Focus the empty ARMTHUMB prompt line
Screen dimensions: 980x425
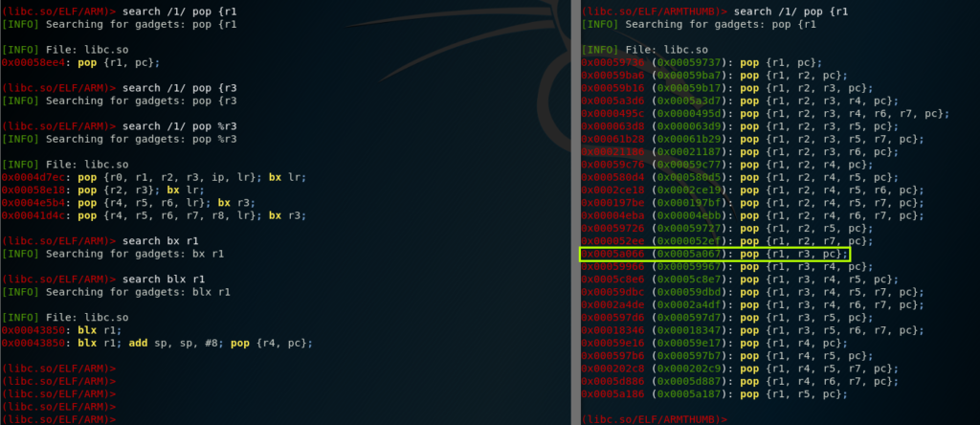pos(655,418)
